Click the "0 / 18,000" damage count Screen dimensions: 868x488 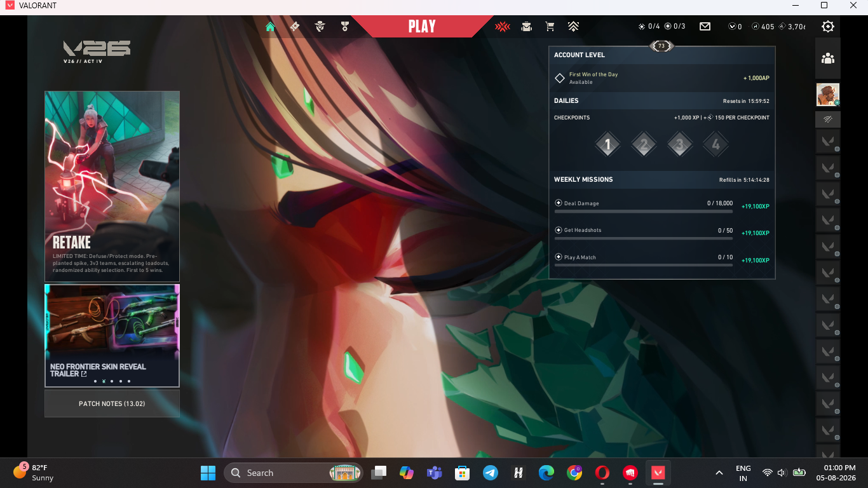pyautogui.click(x=720, y=203)
